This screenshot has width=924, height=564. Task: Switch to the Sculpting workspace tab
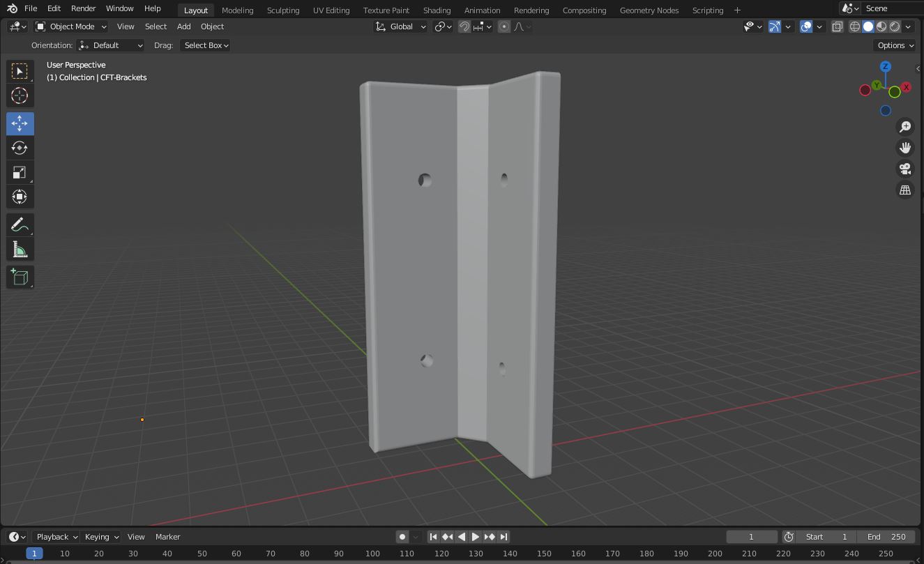(283, 10)
